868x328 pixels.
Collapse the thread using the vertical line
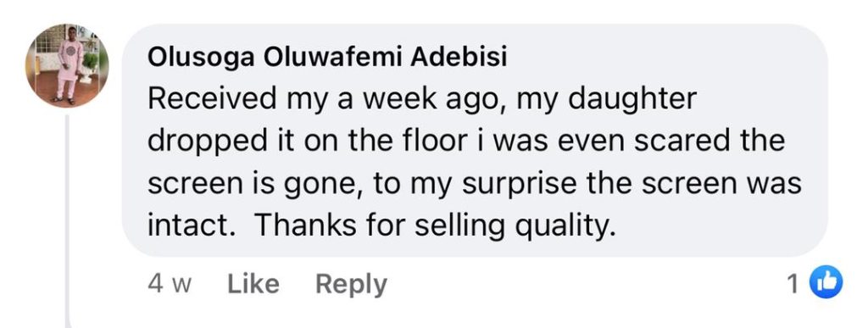(68, 221)
